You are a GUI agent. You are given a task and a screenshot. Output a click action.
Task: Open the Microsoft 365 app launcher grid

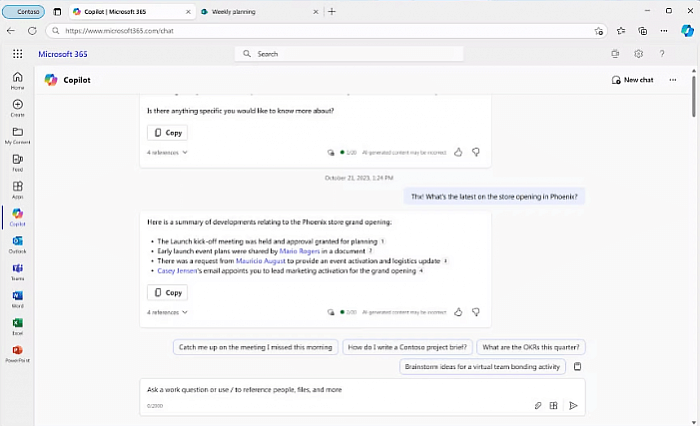(17, 54)
